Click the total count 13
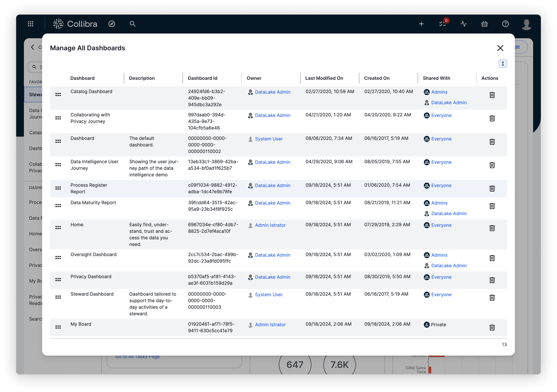Image resolution: width=557 pixels, height=392 pixels. pos(504,344)
